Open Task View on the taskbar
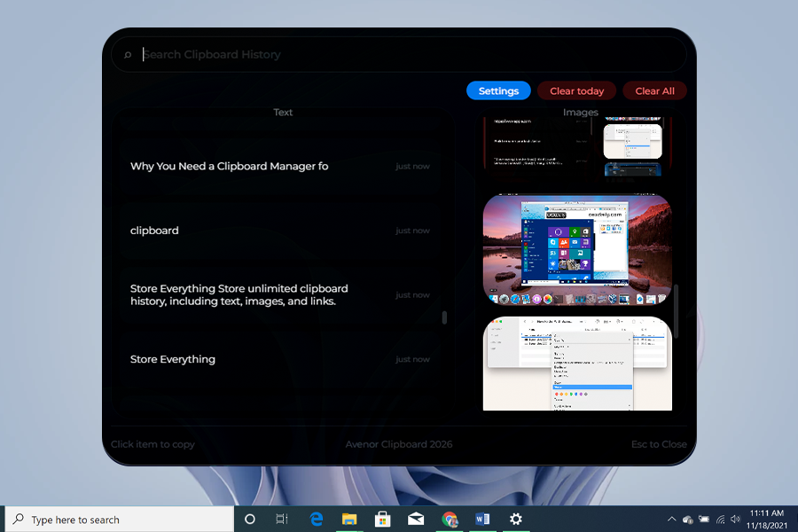Image resolution: width=798 pixels, height=532 pixels. click(x=282, y=518)
